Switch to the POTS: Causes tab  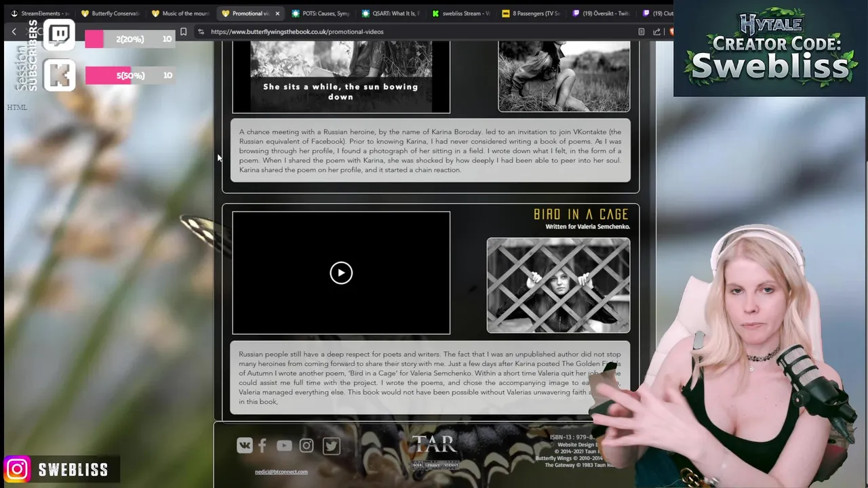coord(321,13)
